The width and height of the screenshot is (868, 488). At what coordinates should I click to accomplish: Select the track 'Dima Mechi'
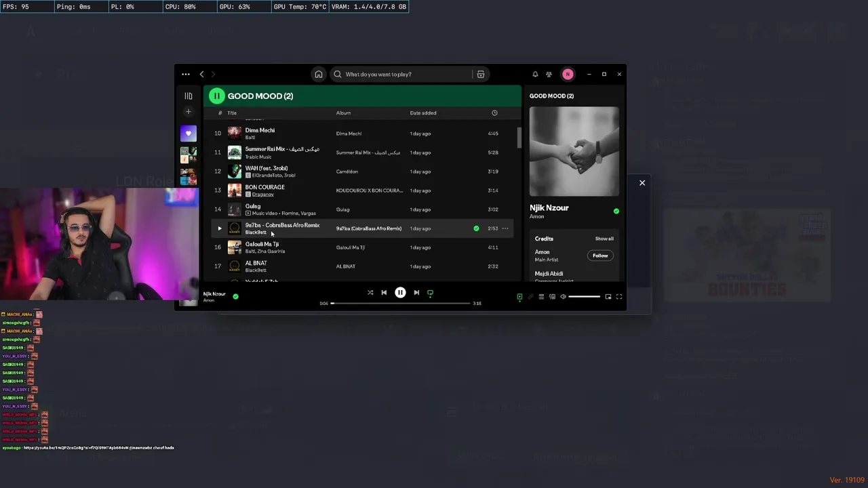(x=260, y=130)
